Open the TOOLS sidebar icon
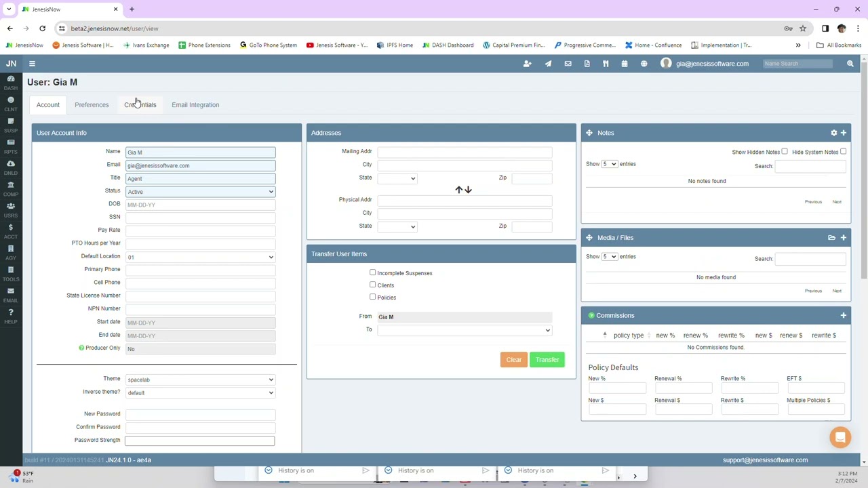This screenshot has height=488, width=868. [11, 274]
